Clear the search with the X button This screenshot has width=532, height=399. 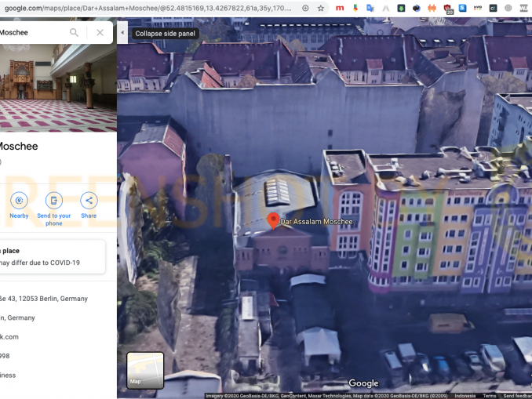click(100, 33)
